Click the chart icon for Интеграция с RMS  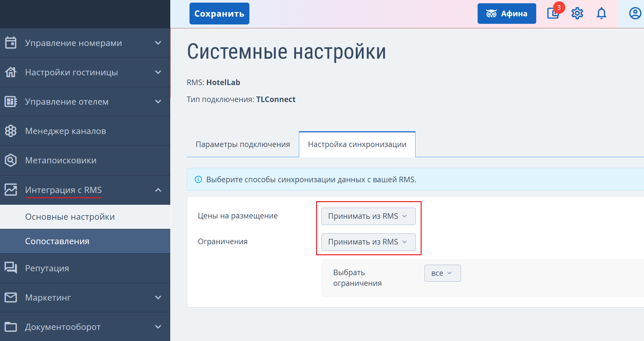[11, 190]
